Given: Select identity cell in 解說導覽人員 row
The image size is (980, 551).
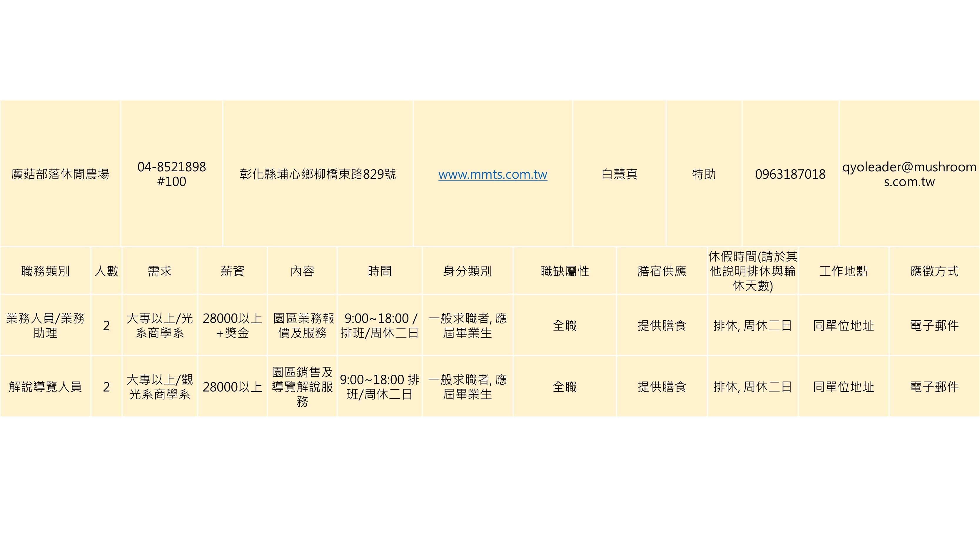Looking at the screenshot, I should pos(468,386).
